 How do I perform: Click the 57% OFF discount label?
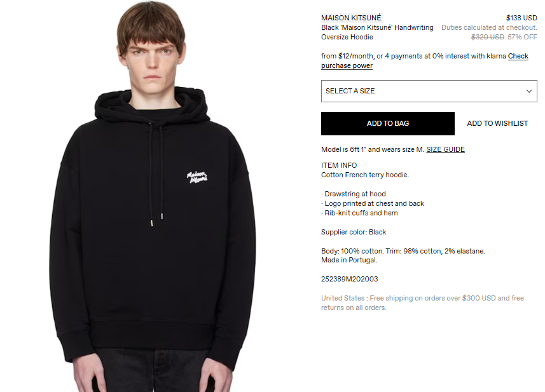[522, 37]
